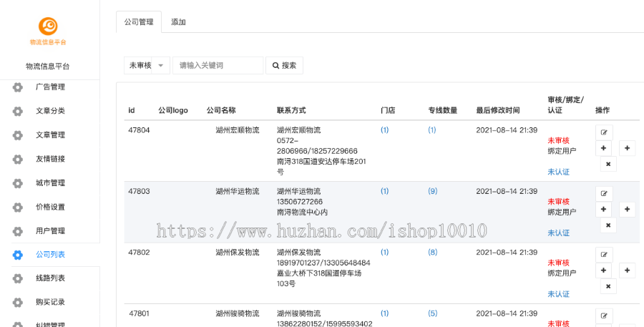Click blue 未认证 in row 47804
Viewport: 644px width, 327px height.
(559, 172)
